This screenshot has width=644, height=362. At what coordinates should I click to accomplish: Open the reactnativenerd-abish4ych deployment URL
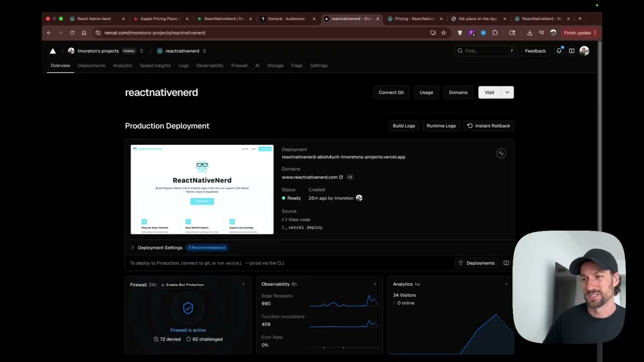[x=344, y=157]
